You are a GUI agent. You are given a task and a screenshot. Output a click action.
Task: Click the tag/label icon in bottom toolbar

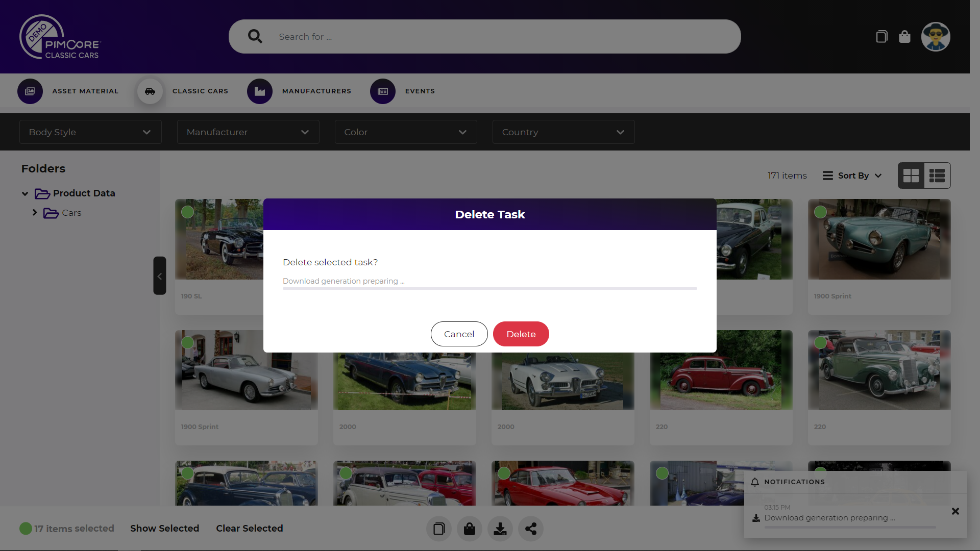coord(469,528)
